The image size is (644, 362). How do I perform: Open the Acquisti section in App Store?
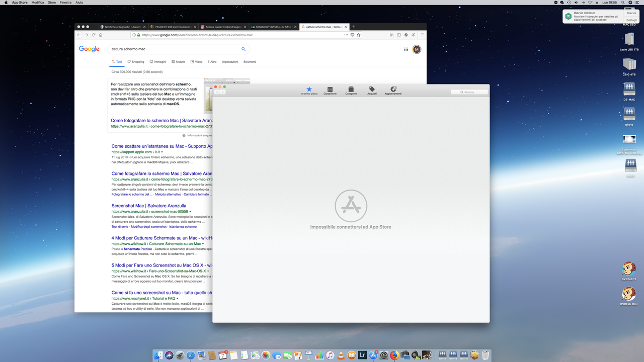(x=372, y=90)
